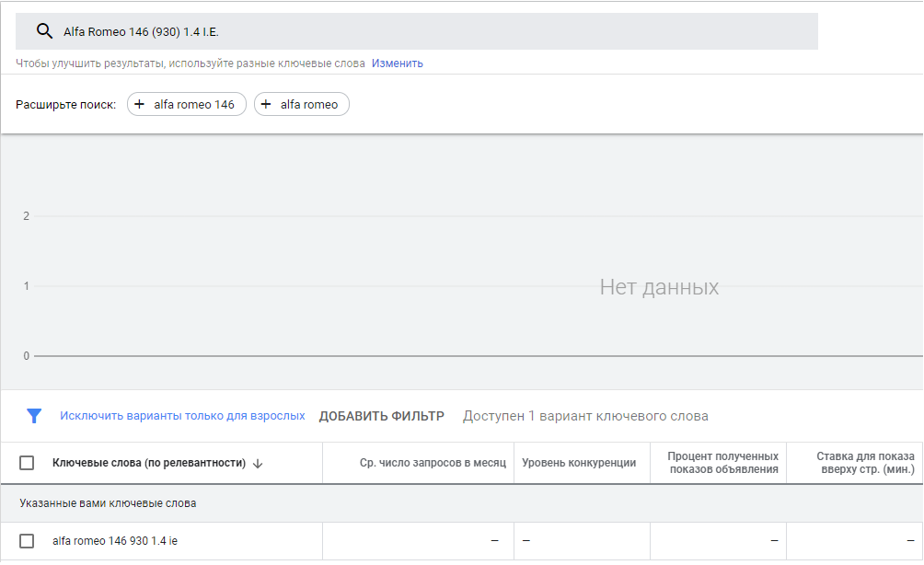924x565 pixels.
Task: Click the plus icon on alfa romeo chip
Action: coord(266,104)
